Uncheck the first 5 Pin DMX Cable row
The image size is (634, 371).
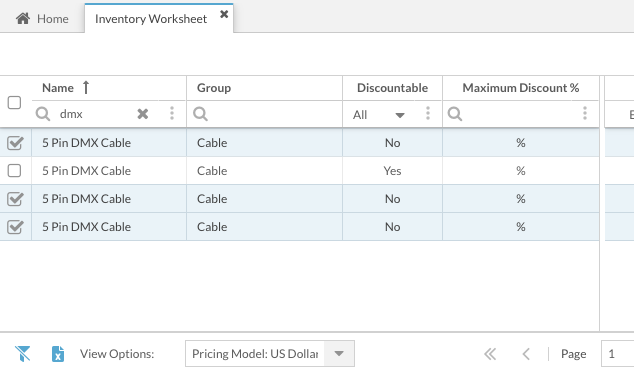pos(15,143)
